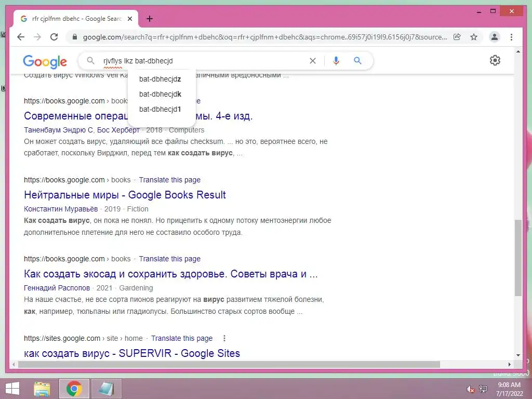The image size is (532, 399).
Task: Reload the page with refresh icon
Action: (54, 37)
